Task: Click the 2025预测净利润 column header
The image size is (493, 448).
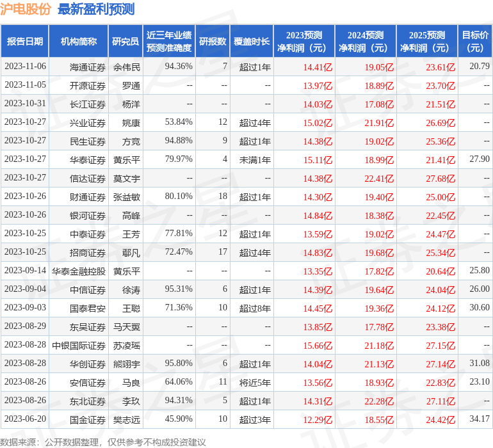Action: click(427, 41)
